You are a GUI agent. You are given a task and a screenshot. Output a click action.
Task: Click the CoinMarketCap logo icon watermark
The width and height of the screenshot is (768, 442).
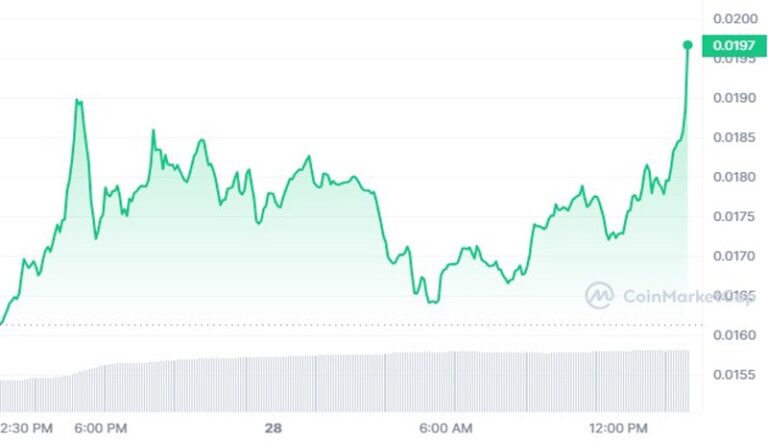coord(599,295)
